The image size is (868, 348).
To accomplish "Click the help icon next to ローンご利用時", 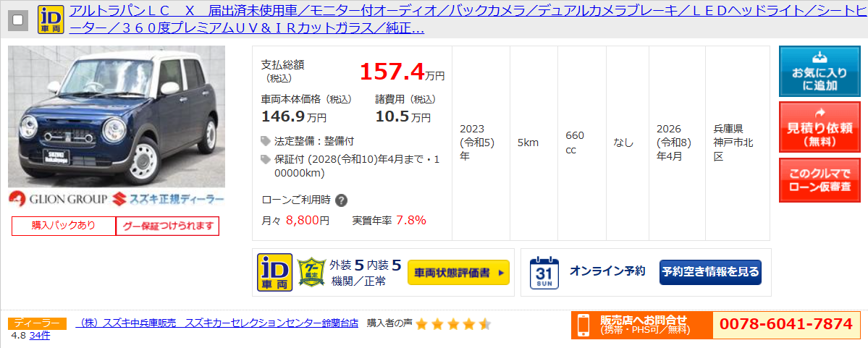I will tap(342, 200).
